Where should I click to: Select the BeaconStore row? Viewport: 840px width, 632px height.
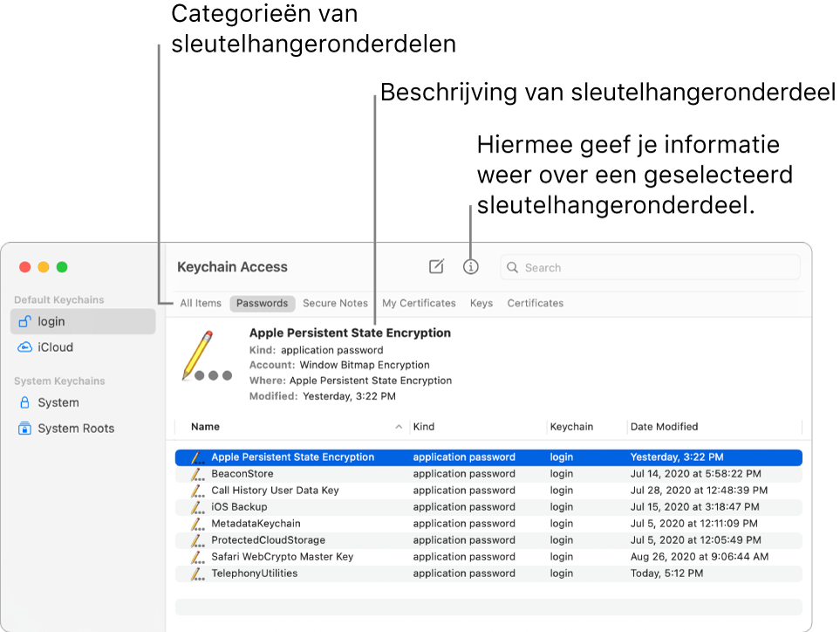pos(488,474)
